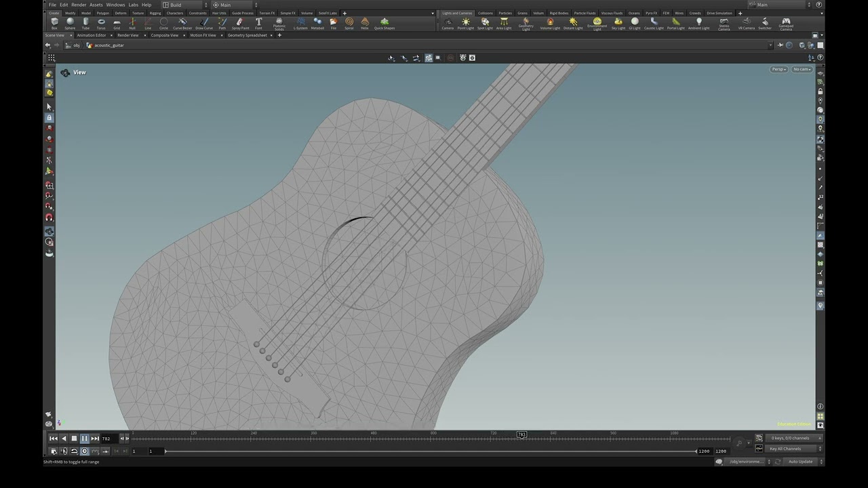The width and height of the screenshot is (868, 488).
Task: Select the Draw Curve tool
Action: coord(204,24)
